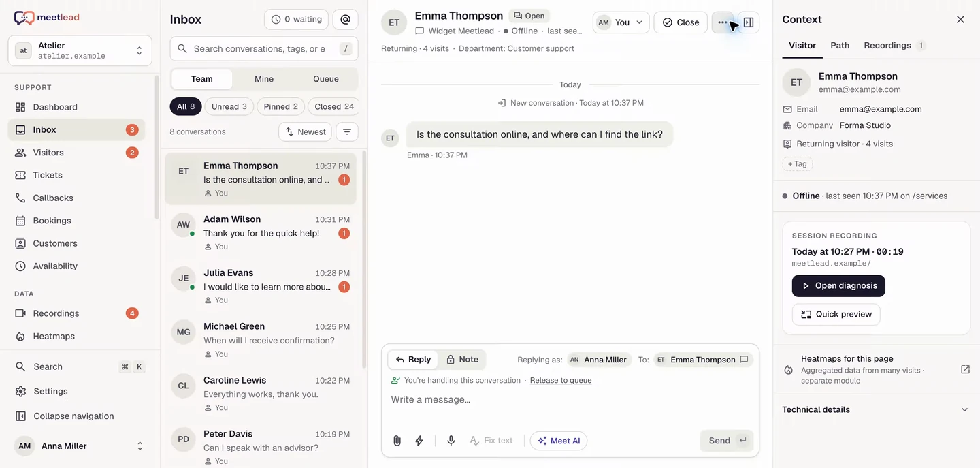Select the All 8 filter chip

coord(186,107)
